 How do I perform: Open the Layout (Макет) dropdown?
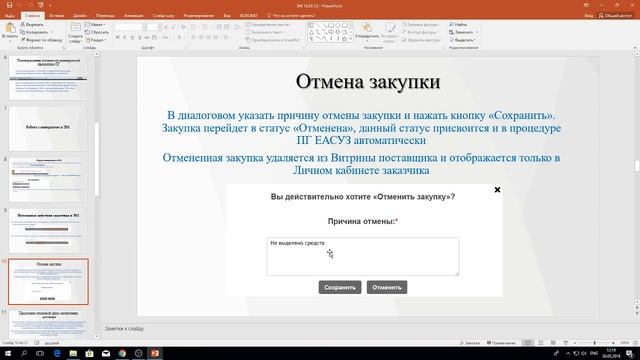(x=95, y=24)
